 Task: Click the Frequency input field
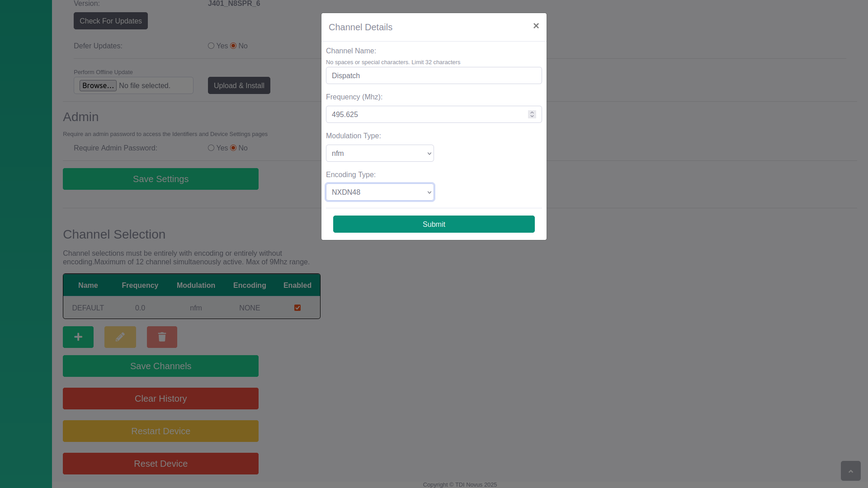pos(425,114)
